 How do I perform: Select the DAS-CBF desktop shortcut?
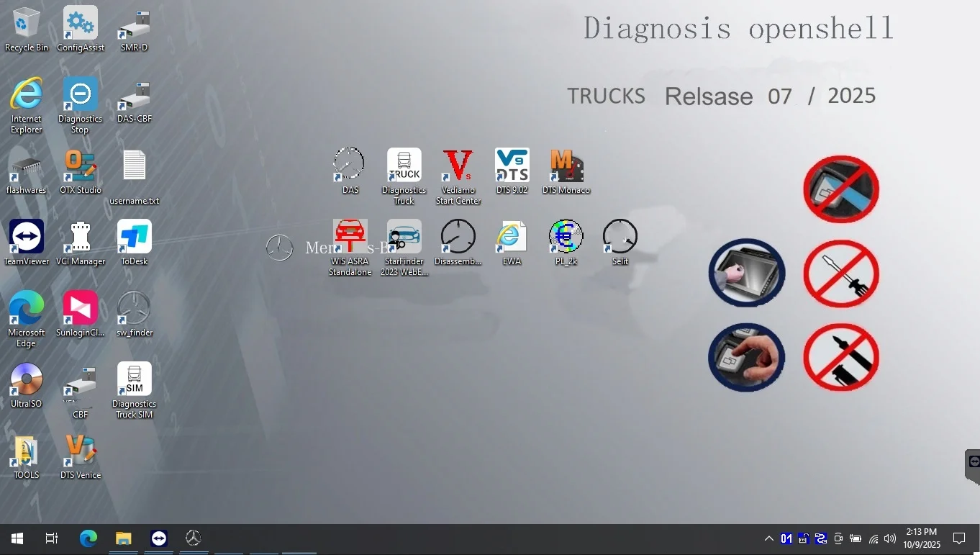[x=135, y=101]
